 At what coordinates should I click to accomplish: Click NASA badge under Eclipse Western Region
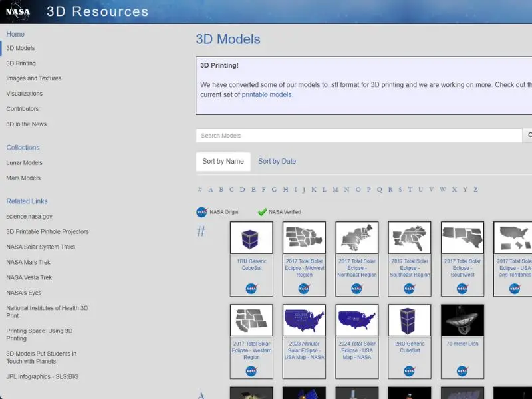(251, 371)
